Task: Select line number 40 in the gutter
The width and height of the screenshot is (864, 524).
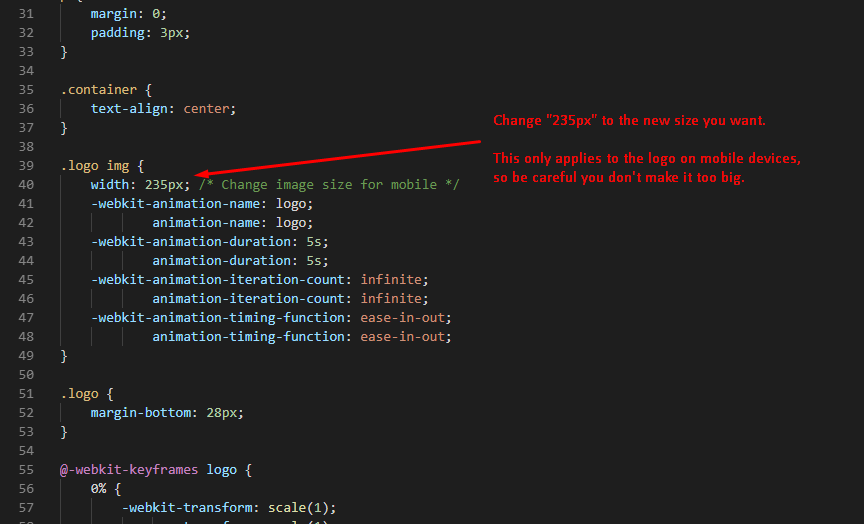Action: point(26,185)
